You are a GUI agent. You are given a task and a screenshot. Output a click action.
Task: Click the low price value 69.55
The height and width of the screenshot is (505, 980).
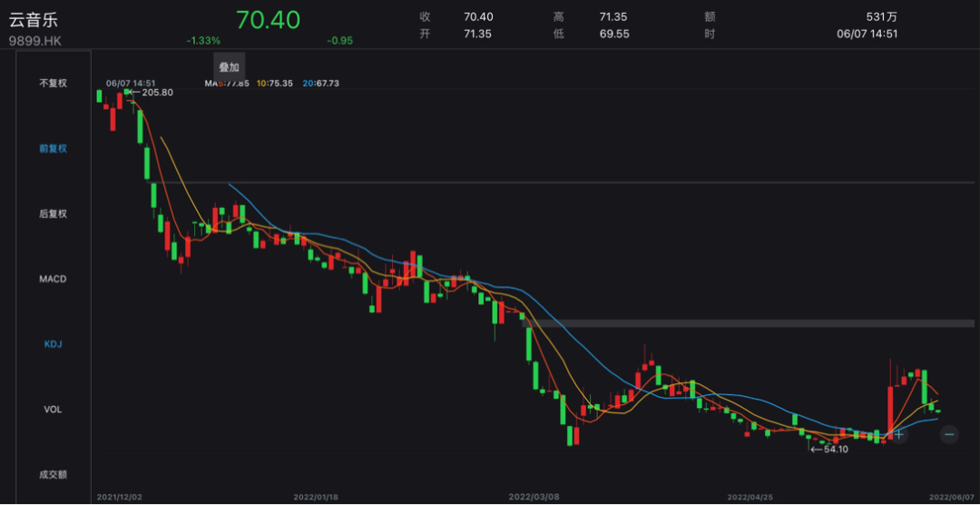tap(613, 34)
